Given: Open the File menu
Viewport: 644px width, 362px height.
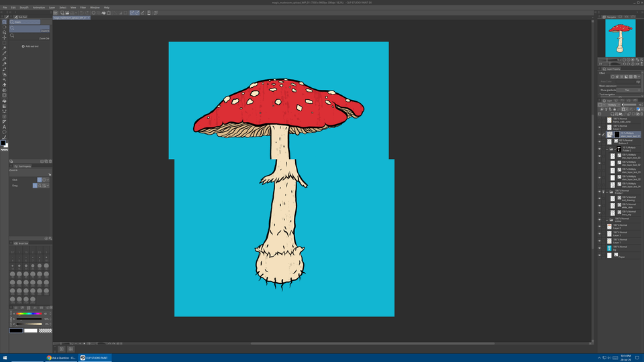Looking at the screenshot, I should pos(5,7).
